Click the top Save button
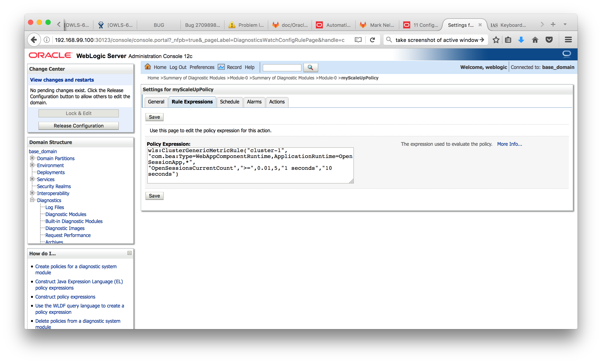 coord(154,117)
